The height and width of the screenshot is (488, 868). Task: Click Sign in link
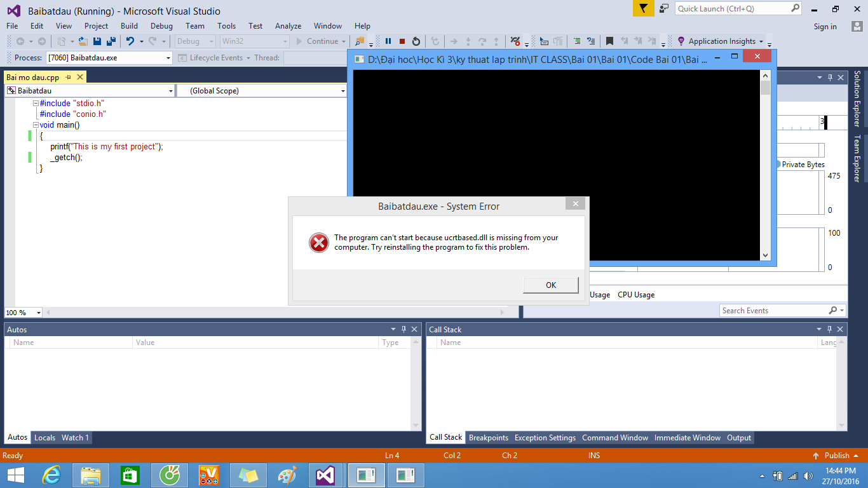coord(825,27)
